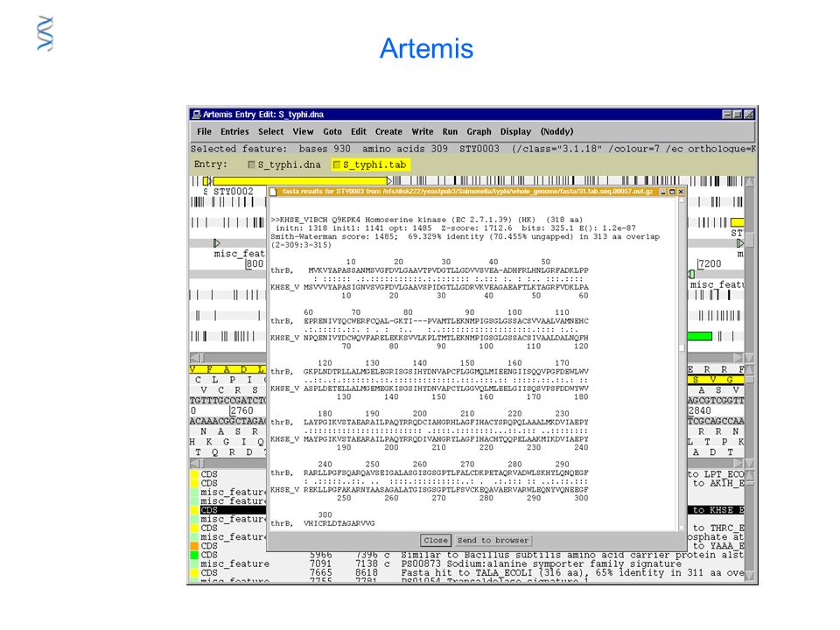Select the green misc_feature arrow near 7200
840x630 pixels.
coord(691,274)
